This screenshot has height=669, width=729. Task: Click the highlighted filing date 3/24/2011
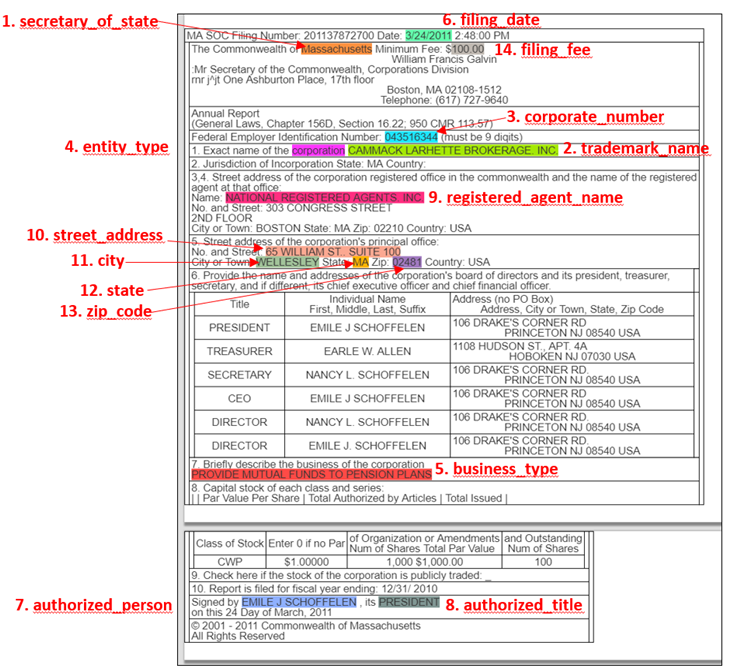428,35
